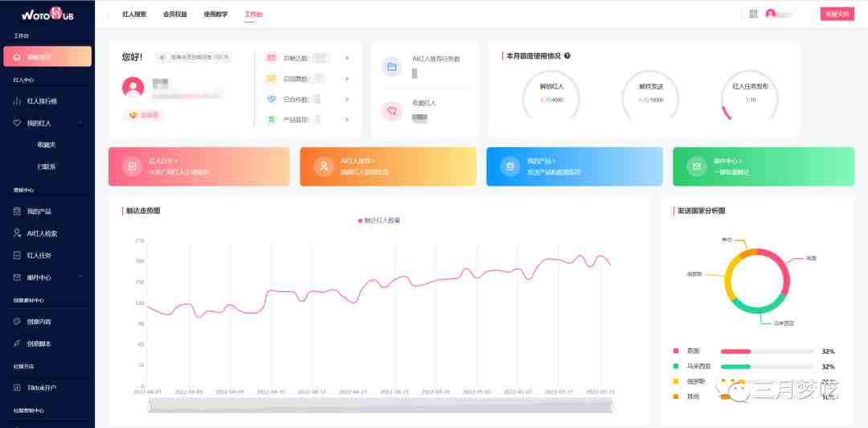The image size is (868, 428).
Task: Click the home icon in the highlighted sidebar item
Action: point(17,56)
